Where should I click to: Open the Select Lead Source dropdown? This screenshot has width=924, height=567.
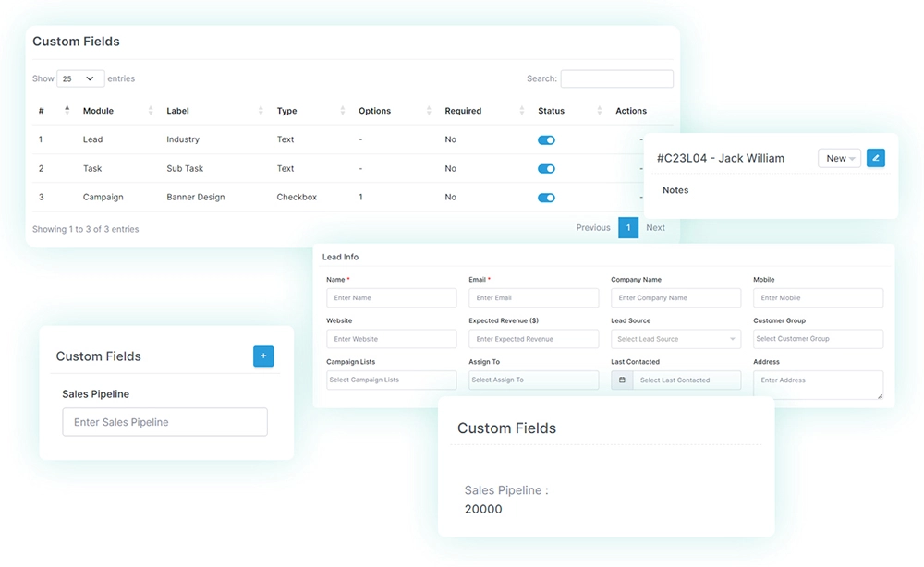click(x=675, y=339)
